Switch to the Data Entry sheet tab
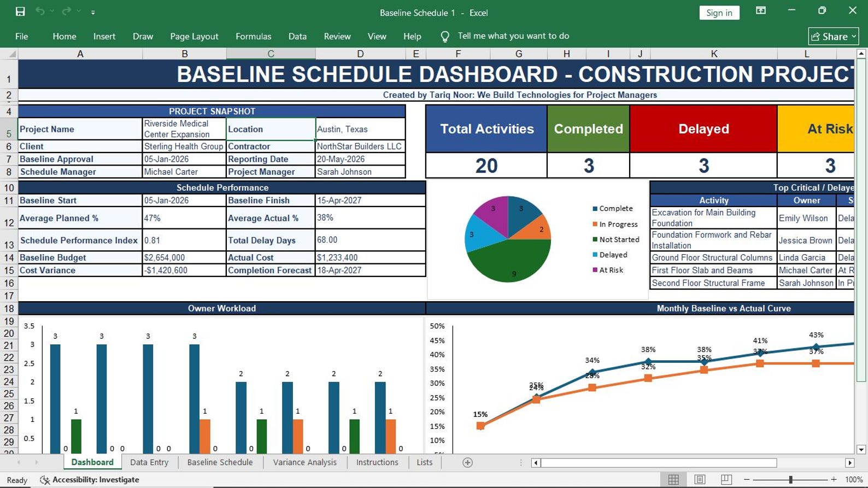Image resolution: width=868 pixels, height=488 pixels. tap(149, 462)
